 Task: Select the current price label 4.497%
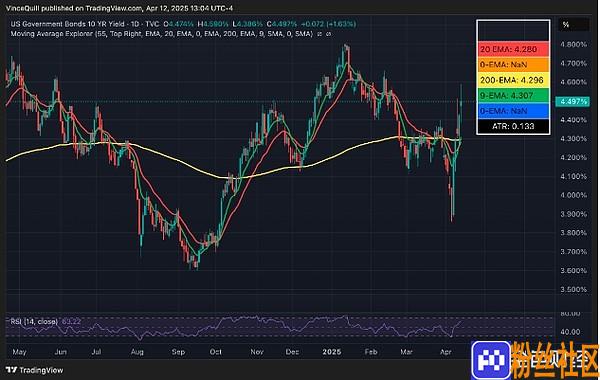click(x=572, y=101)
